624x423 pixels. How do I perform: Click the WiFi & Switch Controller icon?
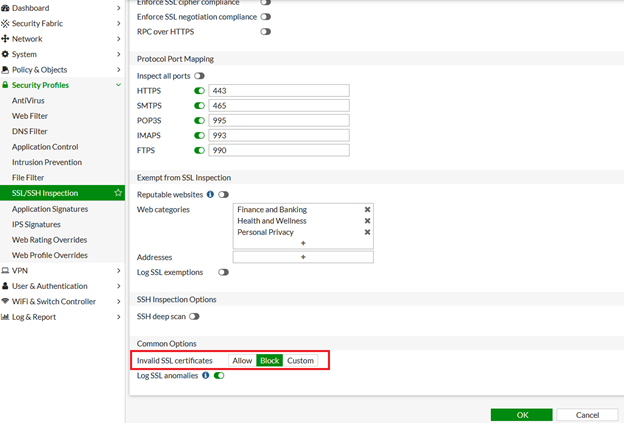[x=5, y=301]
